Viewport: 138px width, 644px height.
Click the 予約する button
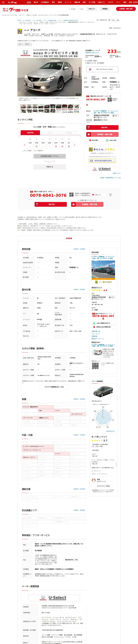[x=50, y=167]
